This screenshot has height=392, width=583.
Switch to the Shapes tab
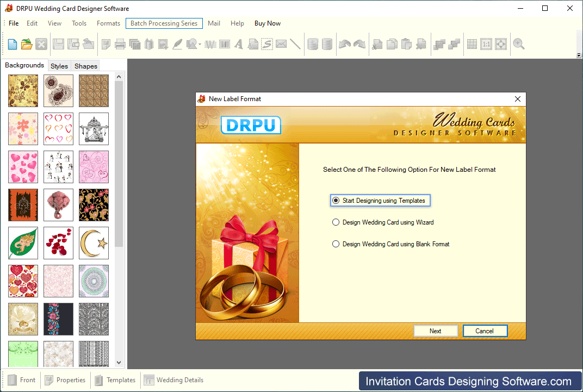click(86, 66)
